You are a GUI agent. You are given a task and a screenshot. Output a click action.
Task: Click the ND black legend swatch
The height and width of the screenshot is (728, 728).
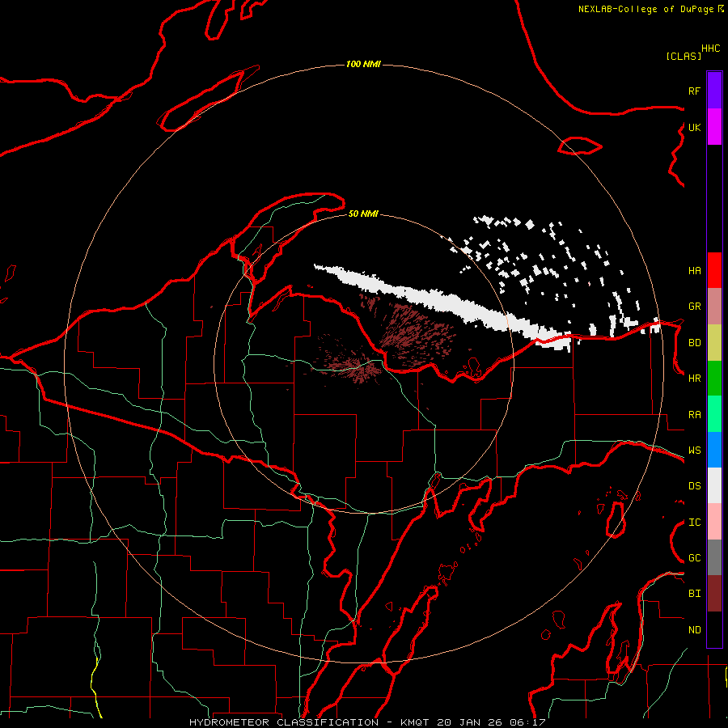(714, 629)
